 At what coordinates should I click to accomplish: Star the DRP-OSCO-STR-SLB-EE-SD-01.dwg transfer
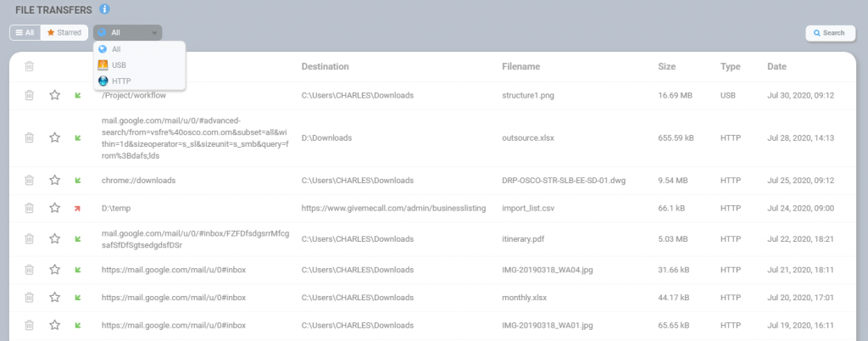[54, 181]
